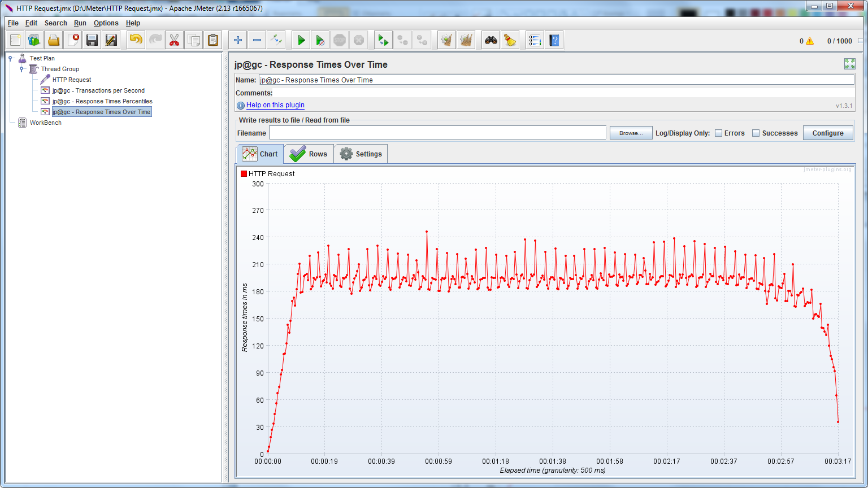Click the Comments field
This screenshot has width=868, height=488.
(x=563, y=93)
